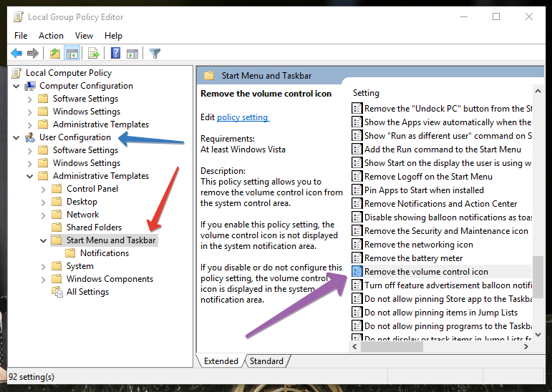
Task: Click the Setting column header
Action: [366, 93]
